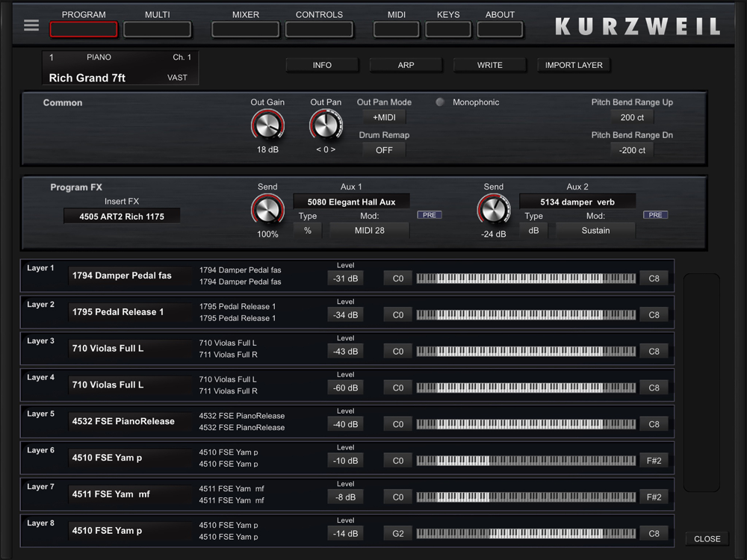Image resolution: width=747 pixels, height=560 pixels.
Task: Click the Aux 1 Send knob
Action: [x=267, y=210]
